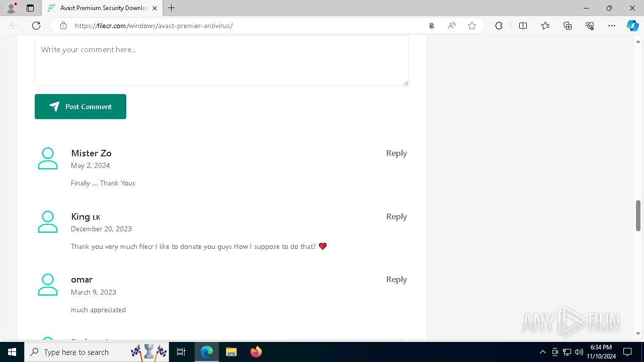Viewport: 644px width, 362px height.
Task: Open the tab actions menu icon
Action: (x=30, y=8)
